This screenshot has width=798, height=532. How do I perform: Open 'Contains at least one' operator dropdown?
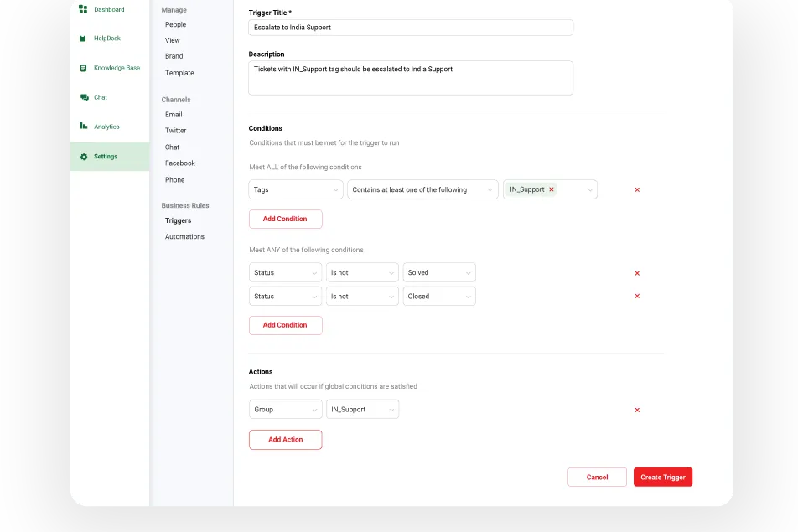coord(422,189)
